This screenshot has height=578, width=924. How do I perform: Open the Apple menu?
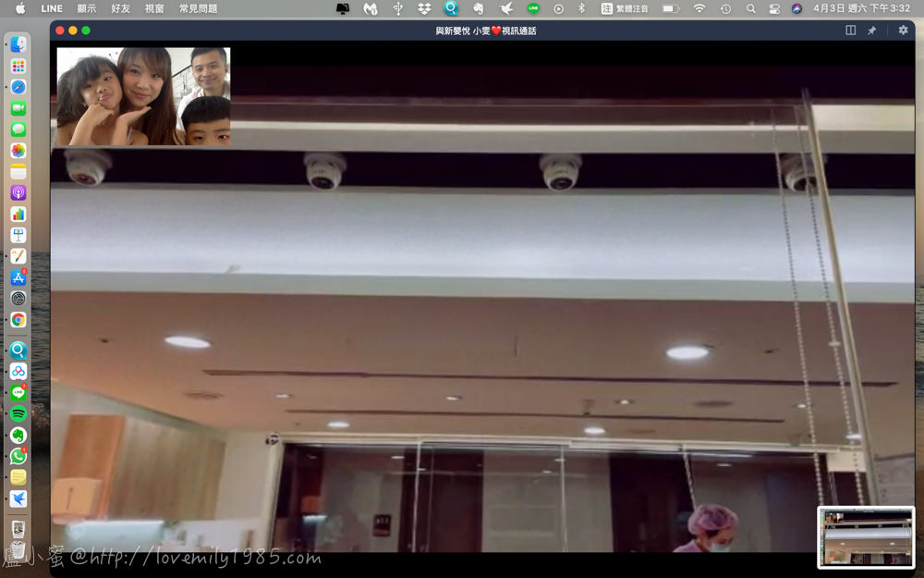[x=20, y=8]
